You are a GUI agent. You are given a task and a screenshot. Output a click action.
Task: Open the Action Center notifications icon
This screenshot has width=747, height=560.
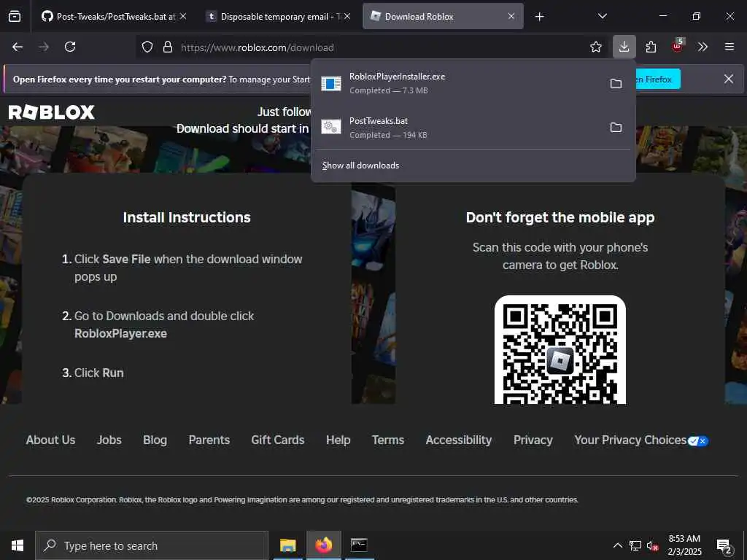(x=724, y=545)
